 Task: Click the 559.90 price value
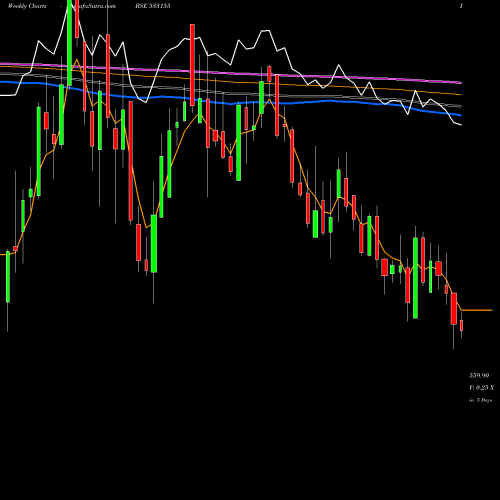tap(479, 376)
